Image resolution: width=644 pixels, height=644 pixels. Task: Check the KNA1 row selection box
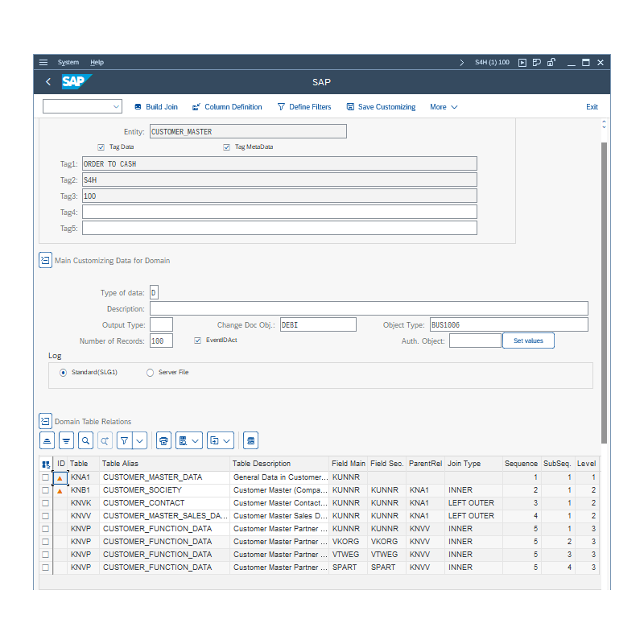click(46, 477)
